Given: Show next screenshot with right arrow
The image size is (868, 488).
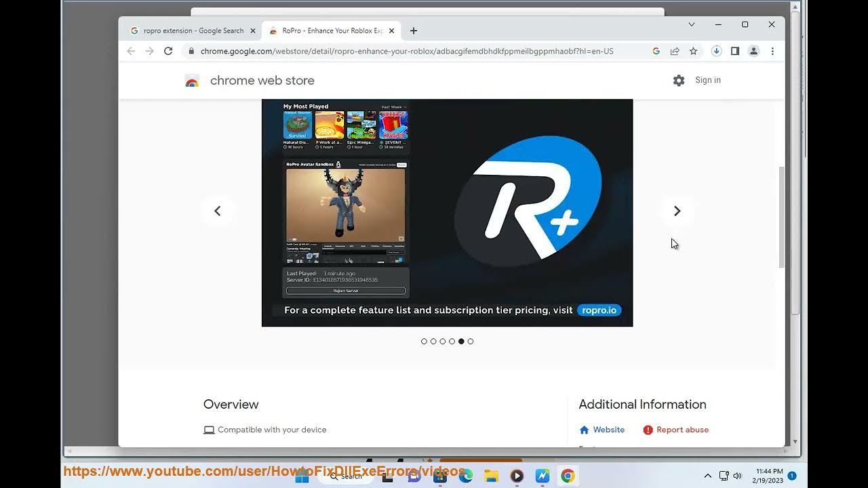Looking at the screenshot, I should (x=677, y=211).
